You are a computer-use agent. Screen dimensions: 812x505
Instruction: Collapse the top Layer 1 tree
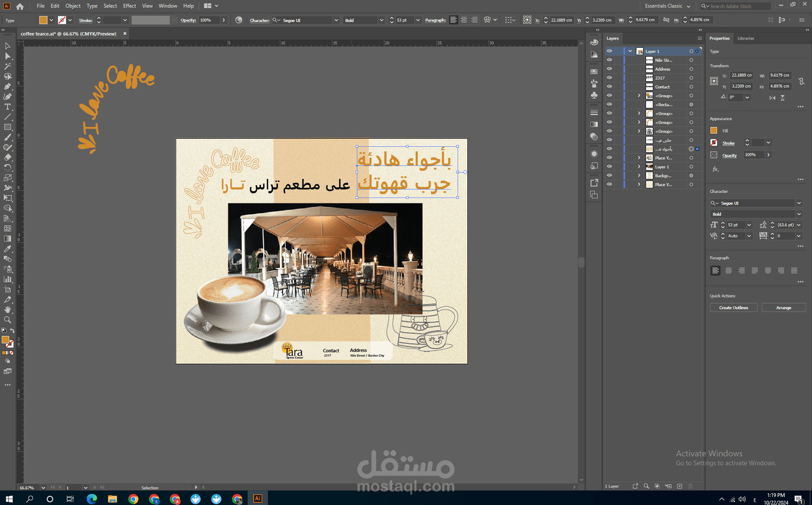point(630,51)
